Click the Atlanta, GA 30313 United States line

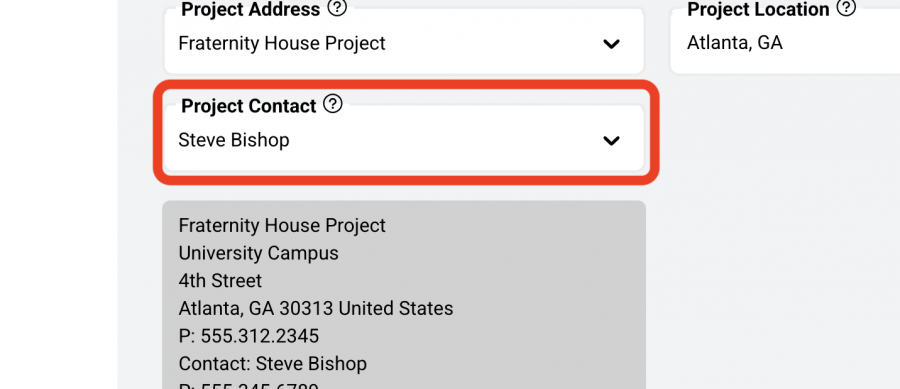[x=316, y=309]
